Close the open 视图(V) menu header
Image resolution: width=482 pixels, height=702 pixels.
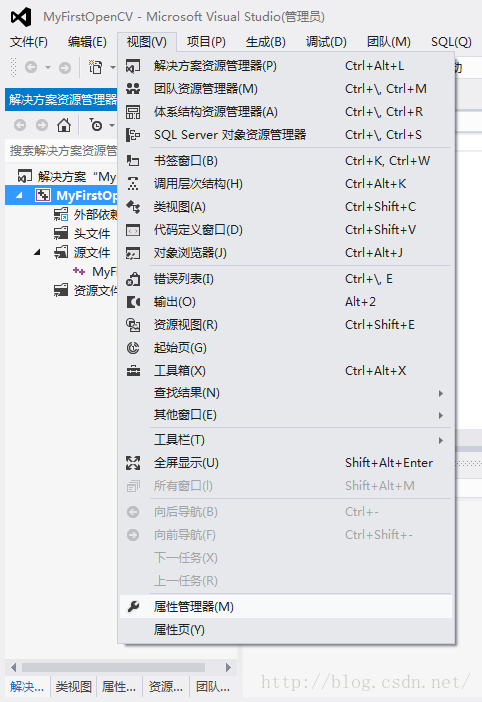(x=147, y=42)
